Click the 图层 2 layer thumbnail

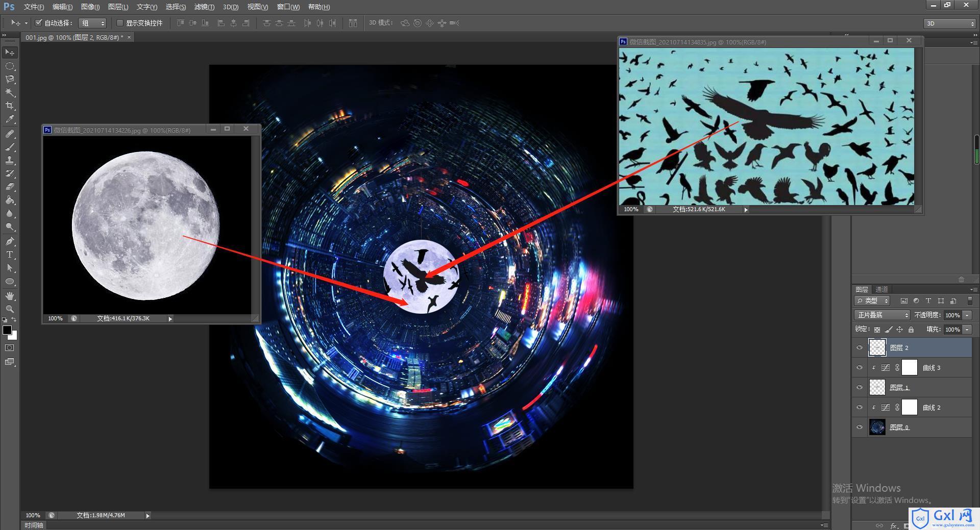click(877, 347)
